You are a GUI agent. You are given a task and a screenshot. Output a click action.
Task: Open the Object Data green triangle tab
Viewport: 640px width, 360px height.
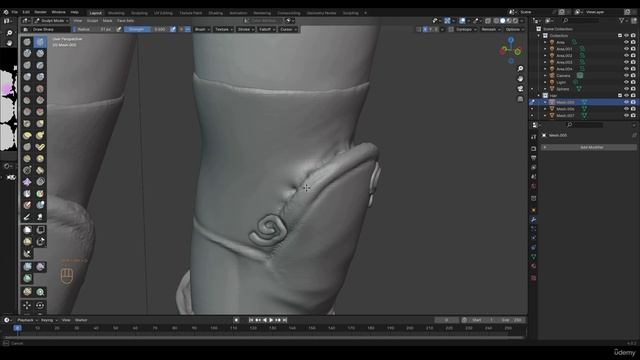point(533,257)
